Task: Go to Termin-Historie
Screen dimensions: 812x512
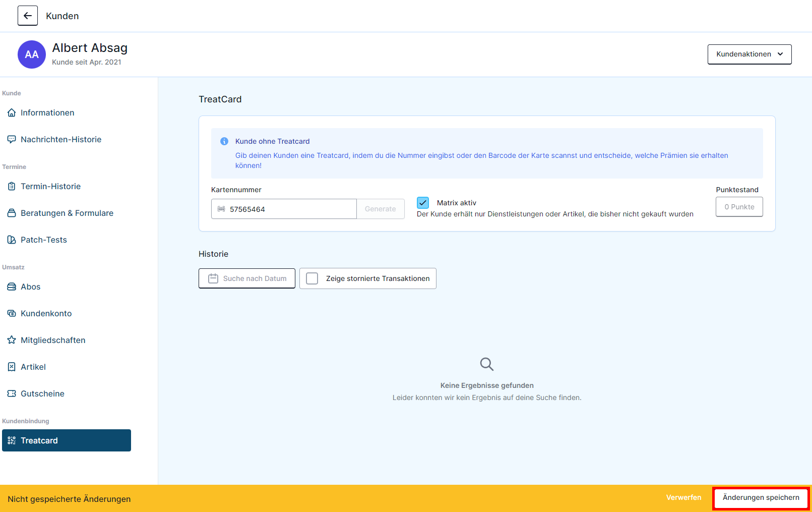Action: coord(67,186)
